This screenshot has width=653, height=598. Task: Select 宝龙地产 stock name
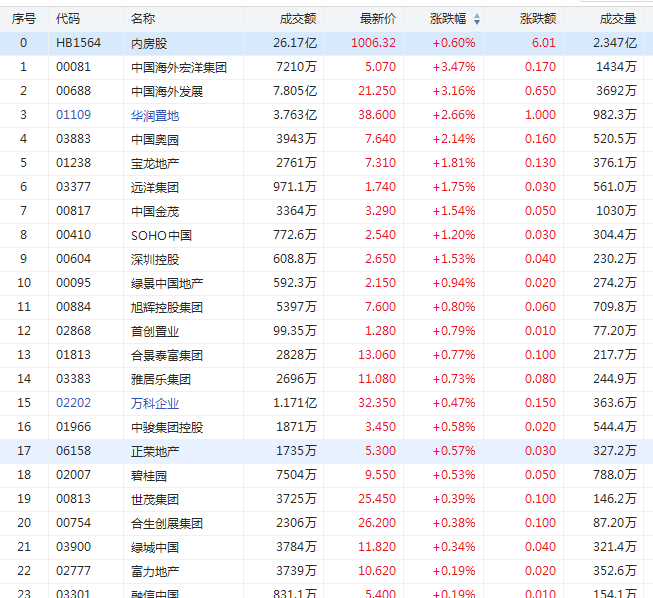(x=155, y=163)
